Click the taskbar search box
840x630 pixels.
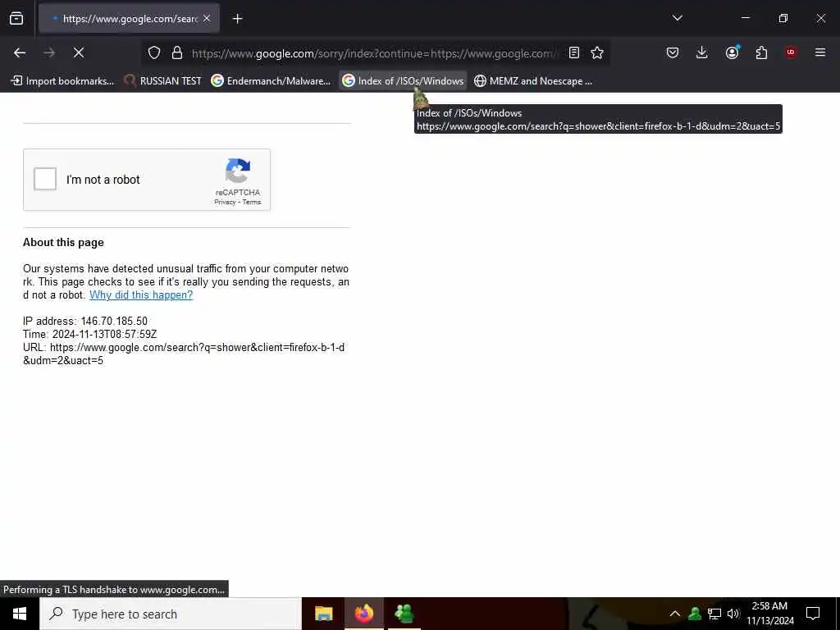pyautogui.click(x=171, y=614)
